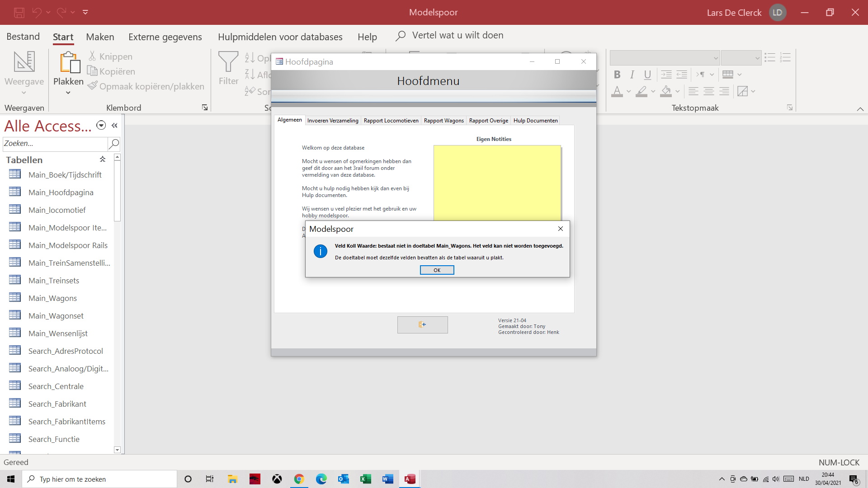Click the exit door button in Hoofdpagina

point(422,325)
